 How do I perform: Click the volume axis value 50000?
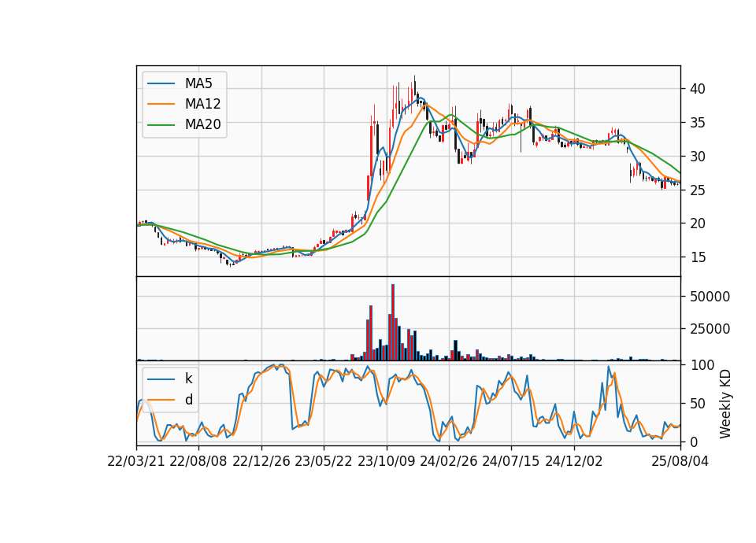point(710,297)
